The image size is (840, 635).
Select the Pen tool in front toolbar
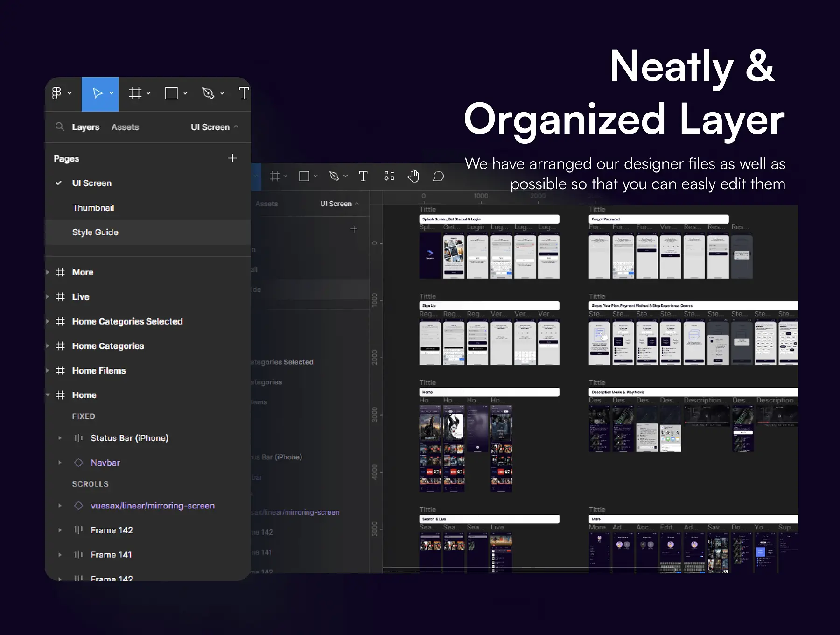(x=208, y=94)
